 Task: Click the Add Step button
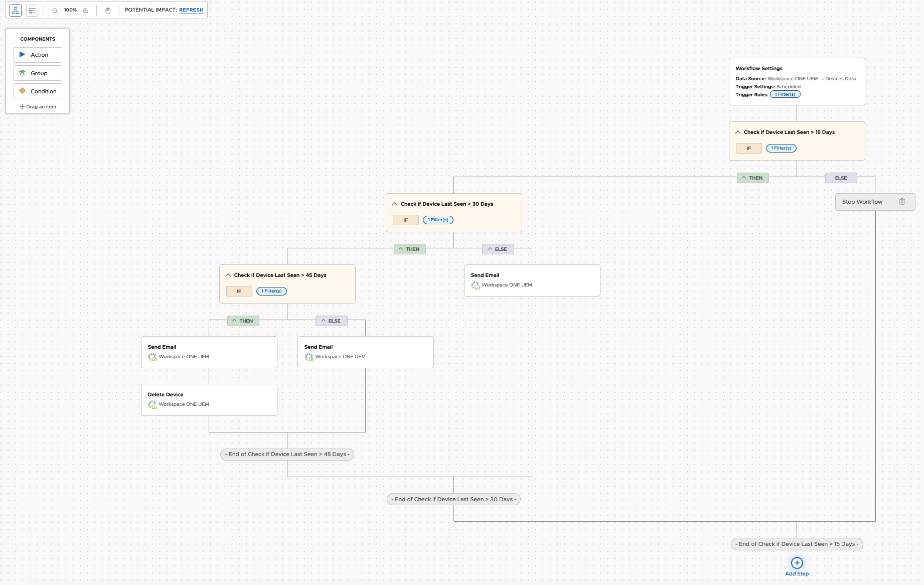(797, 562)
